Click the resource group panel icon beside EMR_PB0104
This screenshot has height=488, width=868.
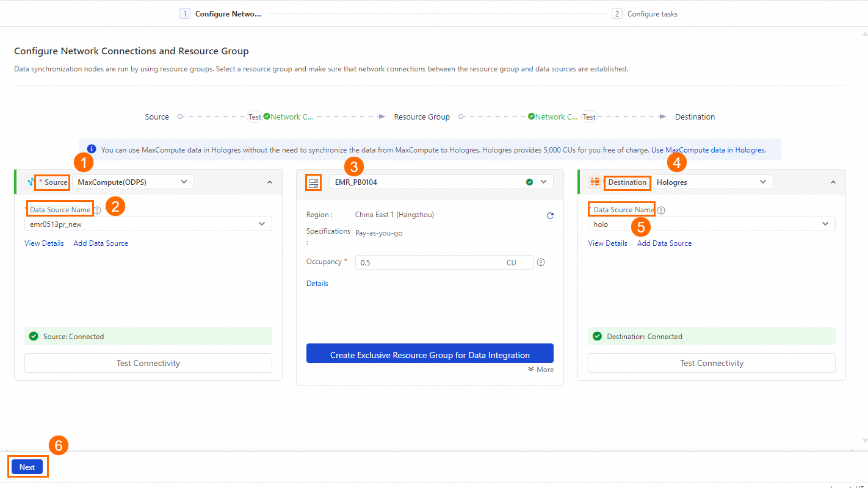coord(313,181)
